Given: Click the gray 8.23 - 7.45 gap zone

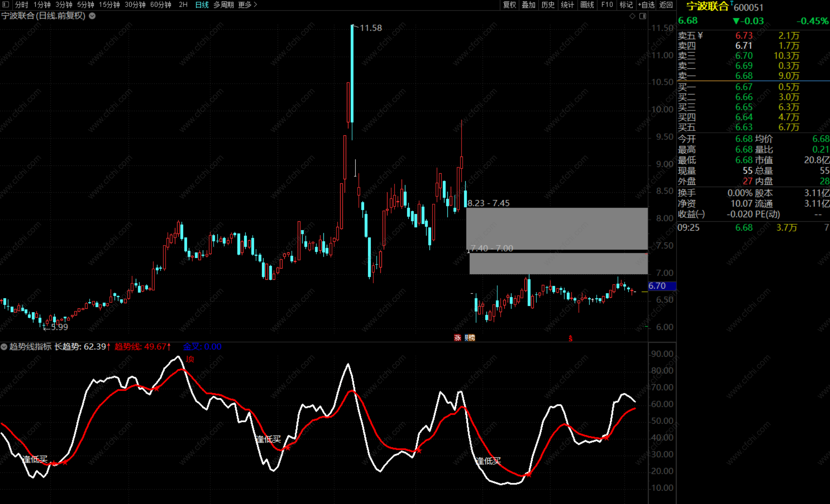Looking at the screenshot, I should (x=557, y=228).
